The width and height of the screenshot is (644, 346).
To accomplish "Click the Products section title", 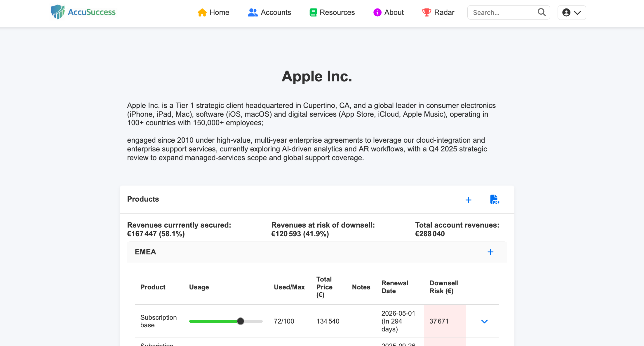I will 143,199.
